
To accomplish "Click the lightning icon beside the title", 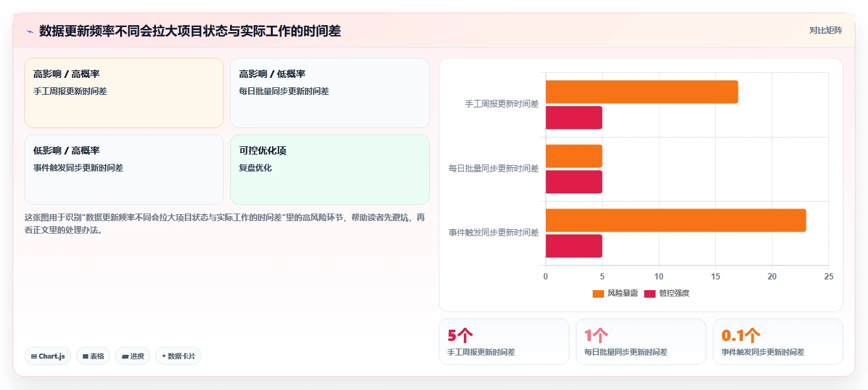I will tap(30, 31).
